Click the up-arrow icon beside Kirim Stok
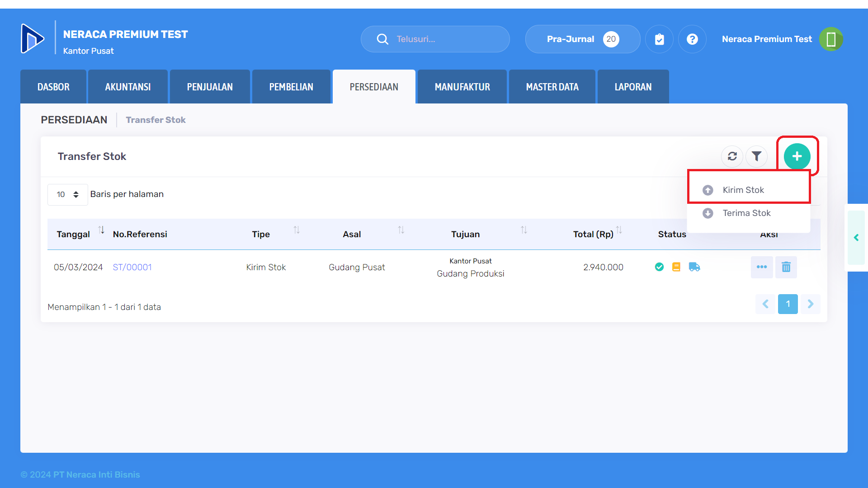The image size is (868, 488). tap(708, 190)
